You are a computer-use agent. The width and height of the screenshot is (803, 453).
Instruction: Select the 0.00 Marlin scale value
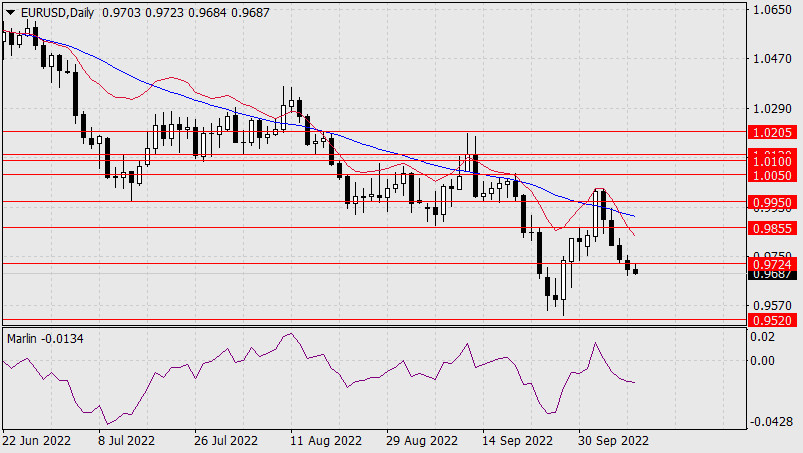pyautogui.click(x=762, y=361)
